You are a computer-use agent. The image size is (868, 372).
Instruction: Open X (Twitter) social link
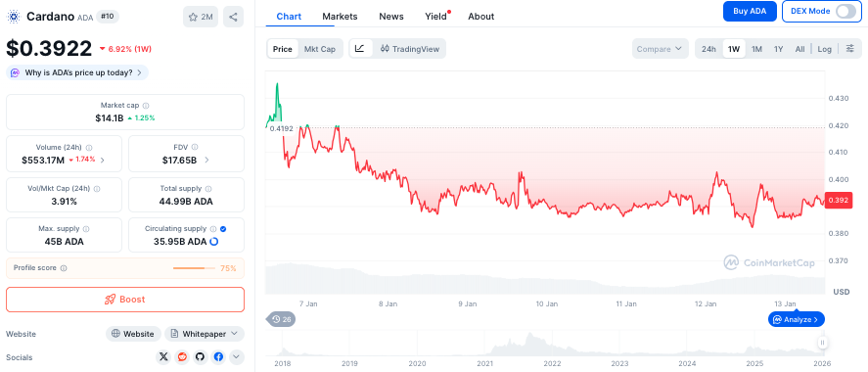163,357
